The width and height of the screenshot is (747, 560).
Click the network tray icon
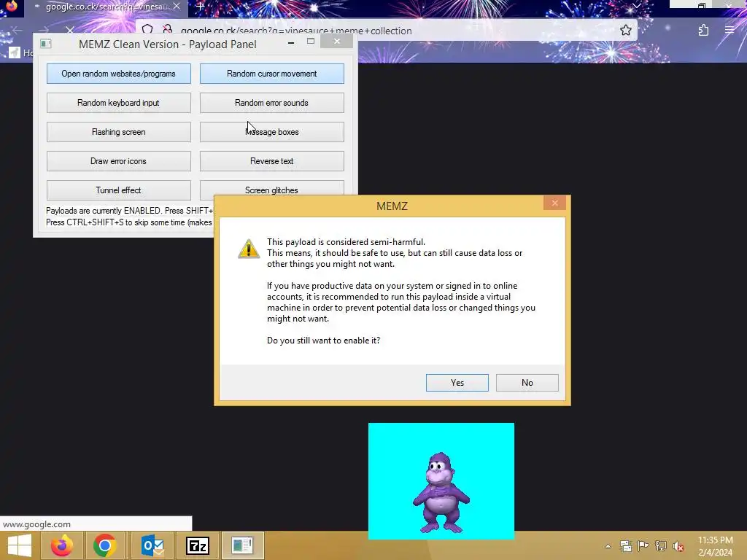(x=660, y=545)
